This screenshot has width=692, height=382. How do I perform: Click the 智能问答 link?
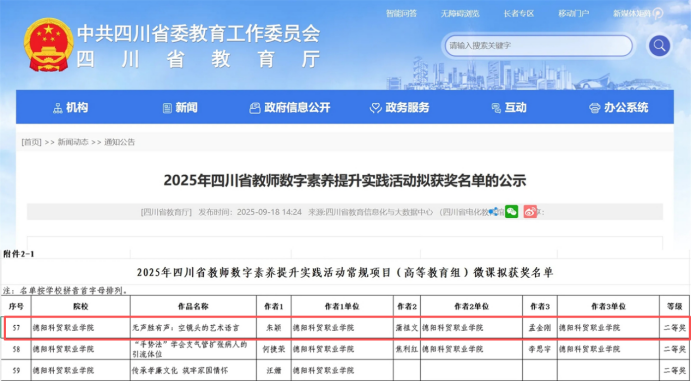point(401,14)
